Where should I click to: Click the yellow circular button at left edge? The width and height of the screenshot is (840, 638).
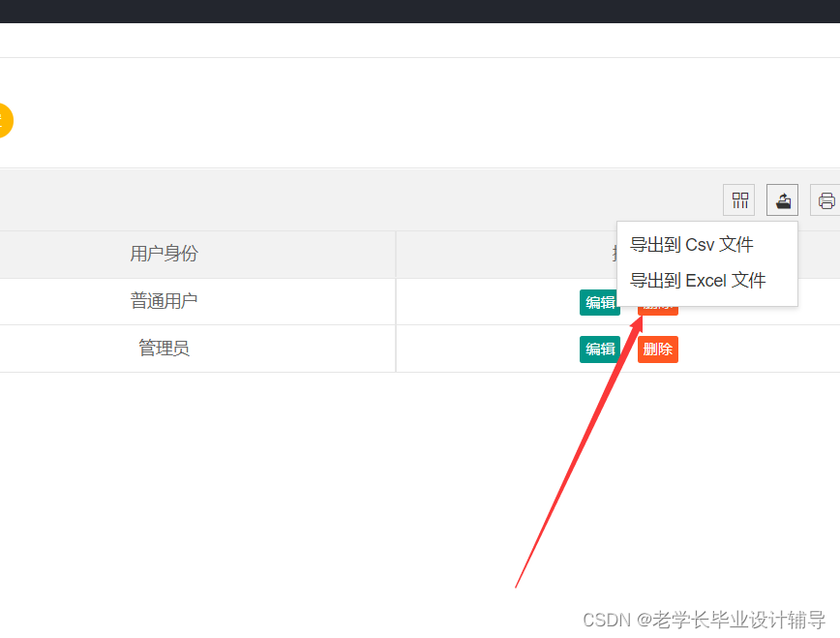[x=4, y=120]
